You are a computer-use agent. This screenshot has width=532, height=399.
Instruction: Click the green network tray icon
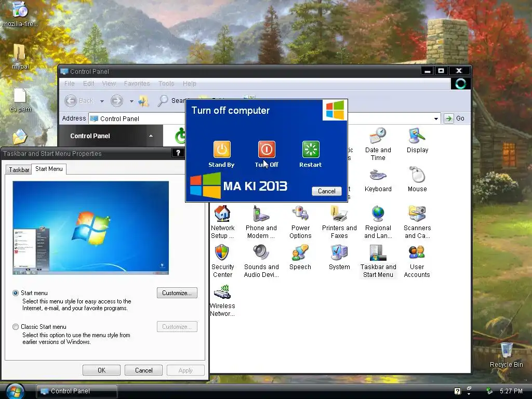(x=489, y=391)
